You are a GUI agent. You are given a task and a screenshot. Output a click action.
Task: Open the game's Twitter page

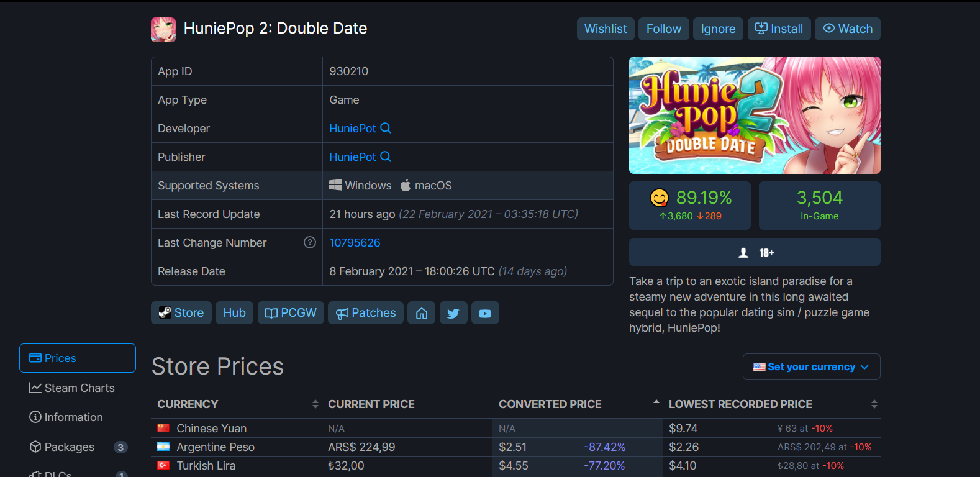coord(453,313)
